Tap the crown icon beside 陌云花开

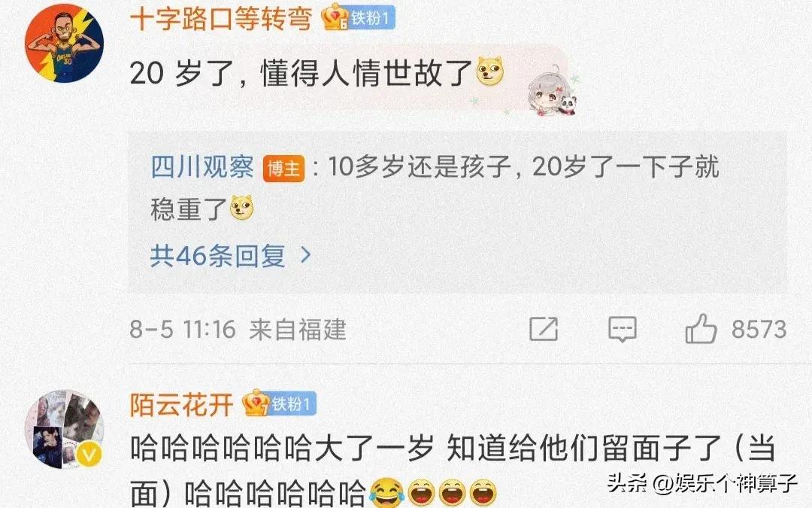pyautogui.click(x=256, y=403)
